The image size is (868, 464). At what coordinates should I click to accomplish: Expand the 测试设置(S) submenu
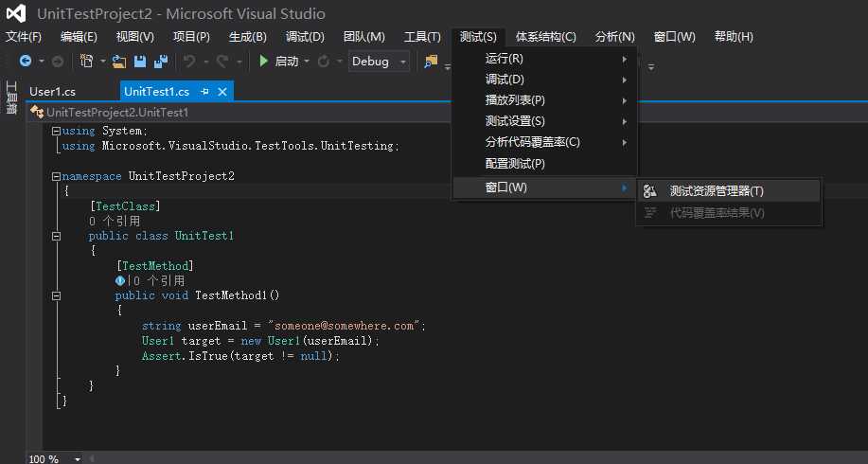pos(544,121)
